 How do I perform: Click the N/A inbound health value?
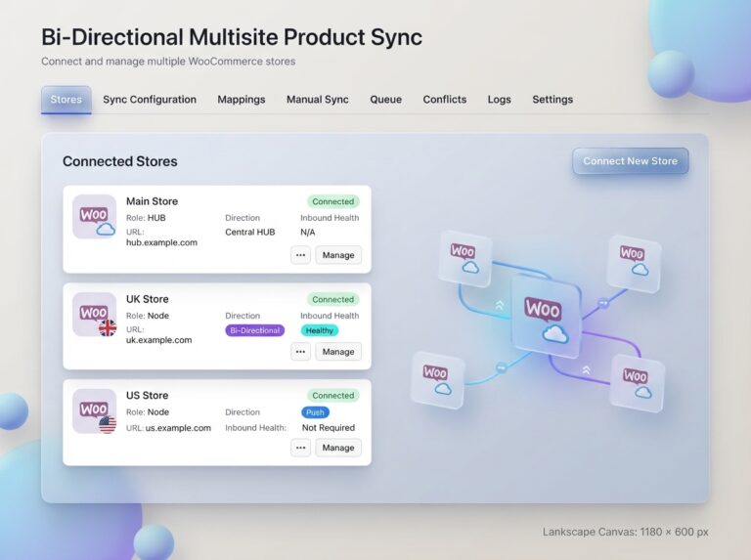point(307,233)
